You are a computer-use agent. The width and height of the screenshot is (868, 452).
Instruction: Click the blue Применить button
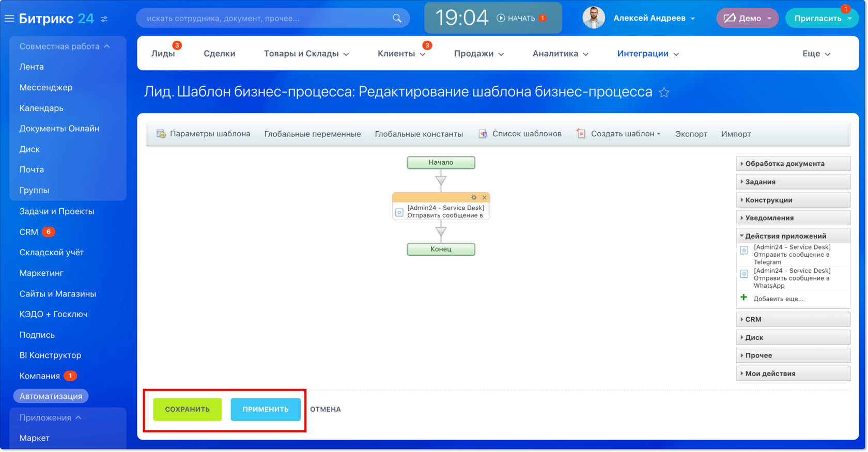[266, 409]
